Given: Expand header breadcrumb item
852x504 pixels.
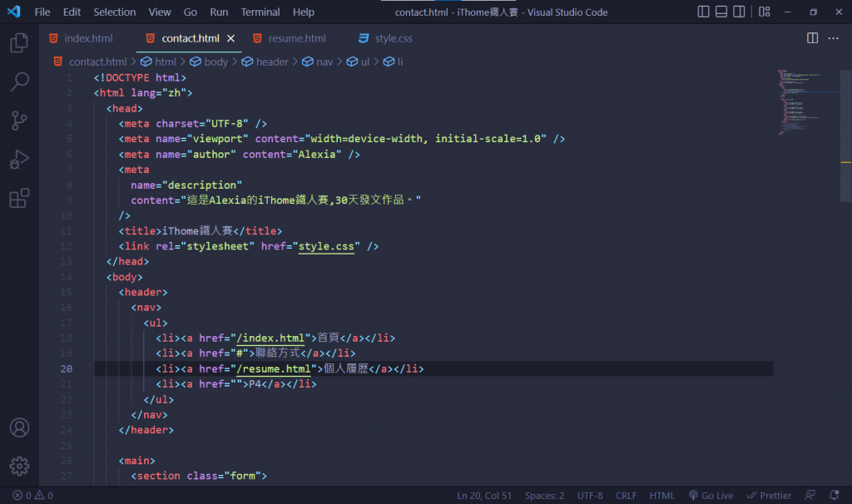Looking at the screenshot, I should [265, 62].
